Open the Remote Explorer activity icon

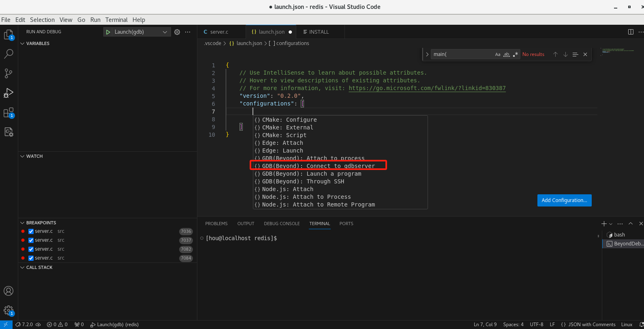click(9, 132)
